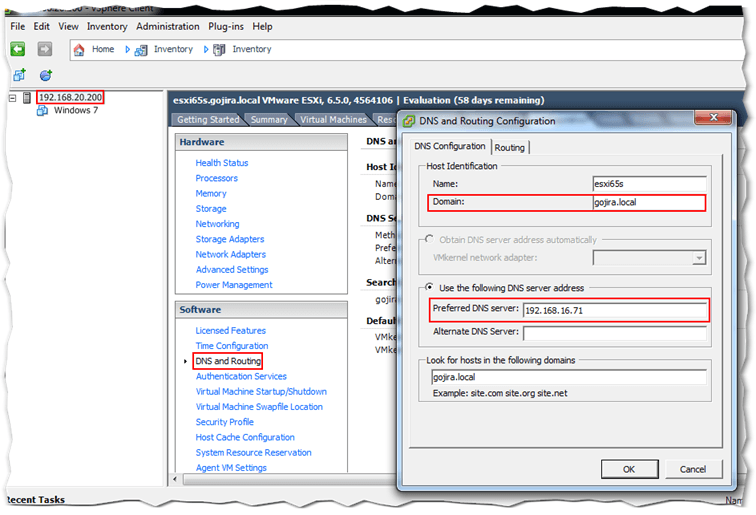Image resolution: width=756 pixels, height=515 pixels.
Task: Click the search domains field containing gojira.local
Action: pyautogui.click(x=569, y=377)
